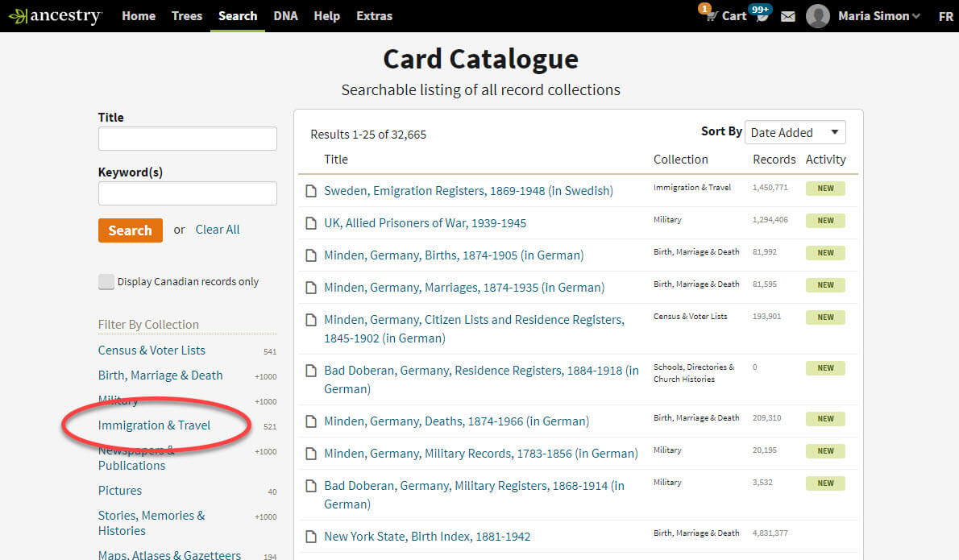Viewport: 959px width, 560px height.
Task: Focus the Keyword(s) input field
Action: coord(188,193)
